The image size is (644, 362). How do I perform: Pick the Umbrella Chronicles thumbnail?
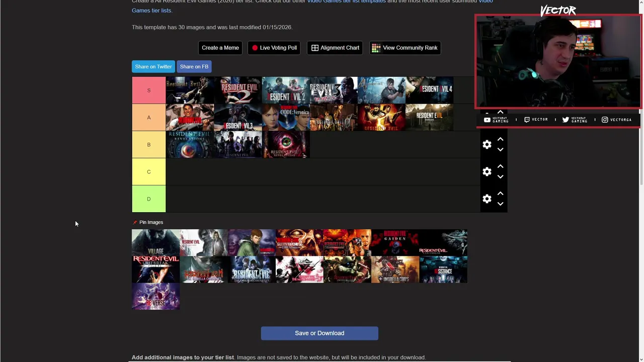[204, 269]
